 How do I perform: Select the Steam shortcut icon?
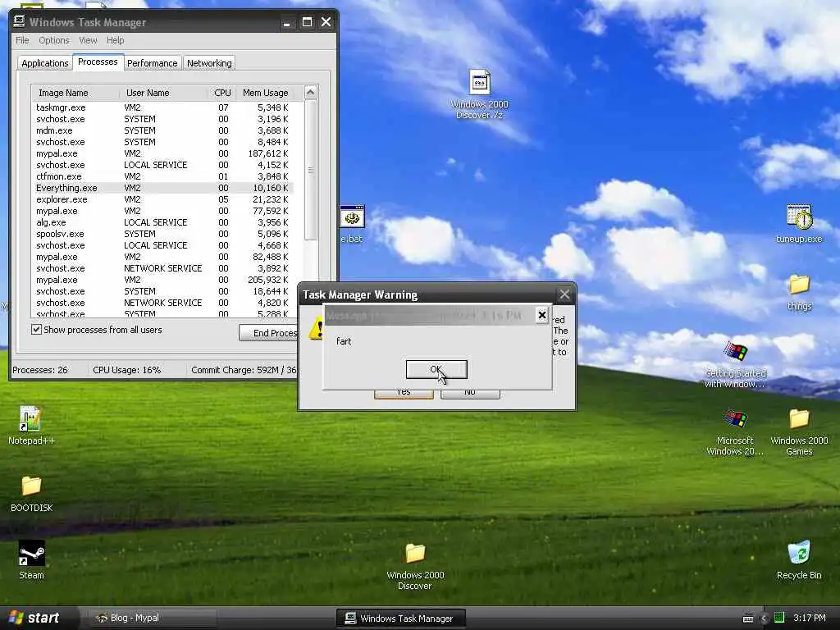click(31, 554)
